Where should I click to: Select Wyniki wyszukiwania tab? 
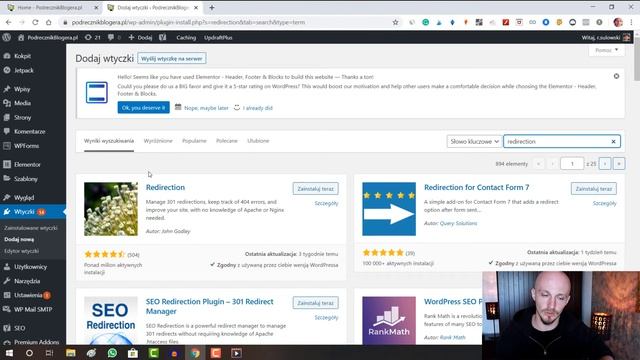[x=109, y=141]
